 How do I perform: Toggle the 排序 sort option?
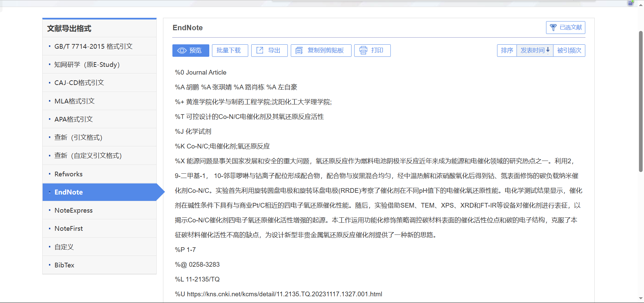[507, 50]
